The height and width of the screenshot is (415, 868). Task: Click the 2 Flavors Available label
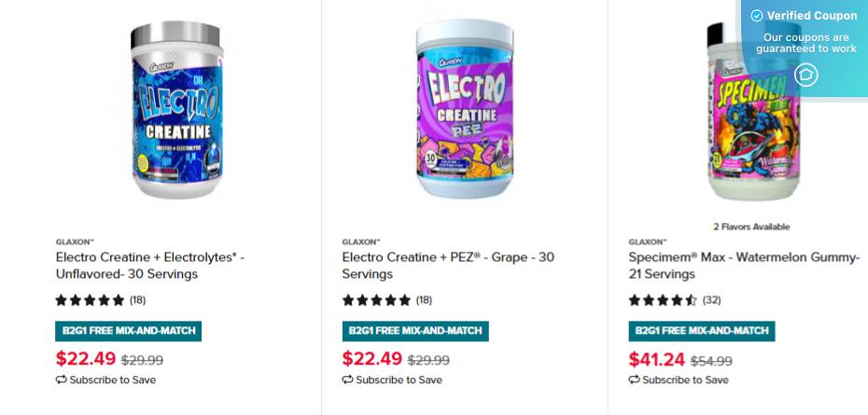[x=751, y=227]
